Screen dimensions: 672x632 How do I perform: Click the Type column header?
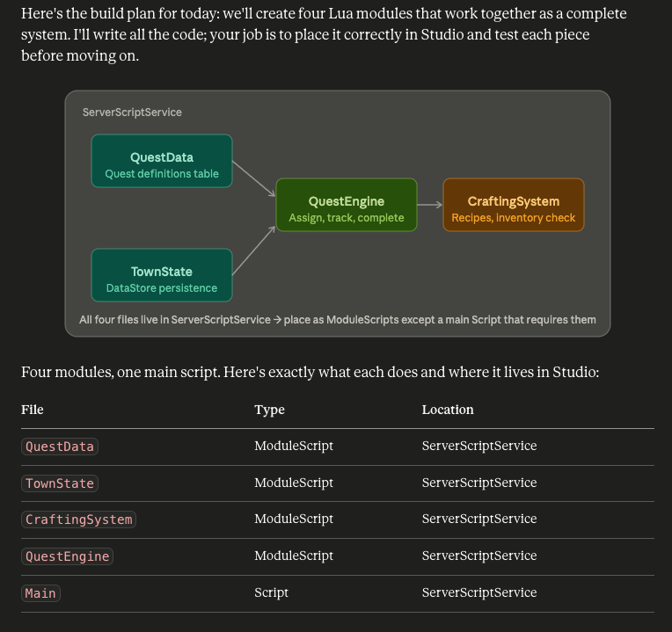pyautogui.click(x=269, y=410)
